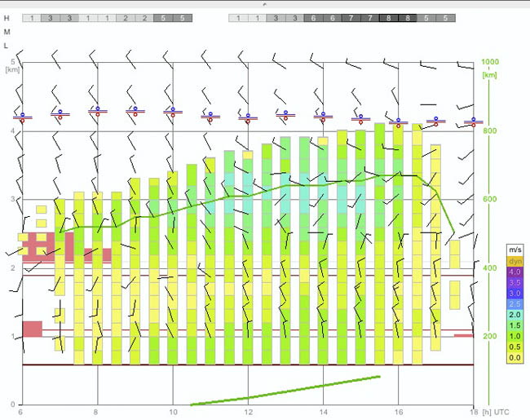Screen dimensions: 530x420
Task: Click the freezing level marker at 18h
Action: [x=473, y=122]
